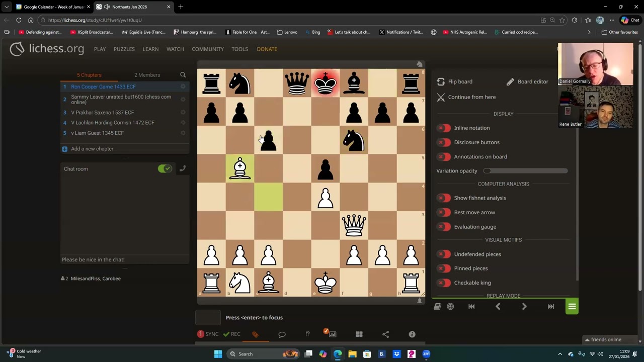The image size is (644, 362).
Task: Open the WATCH menu
Action: pyautogui.click(x=175, y=49)
